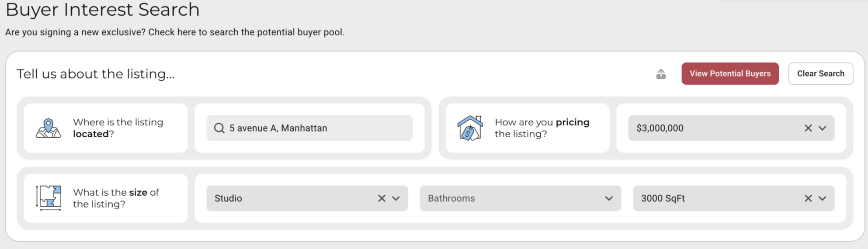This screenshot has height=249, width=868.
Task: Remove the 3000 SqFt selection
Action: click(x=808, y=198)
